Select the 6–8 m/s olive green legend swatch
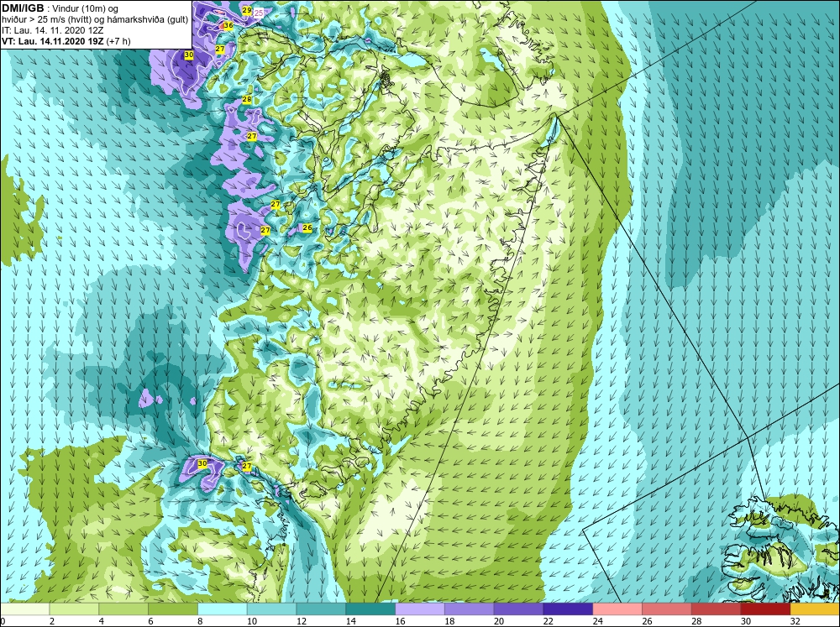 (x=173, y=609)
